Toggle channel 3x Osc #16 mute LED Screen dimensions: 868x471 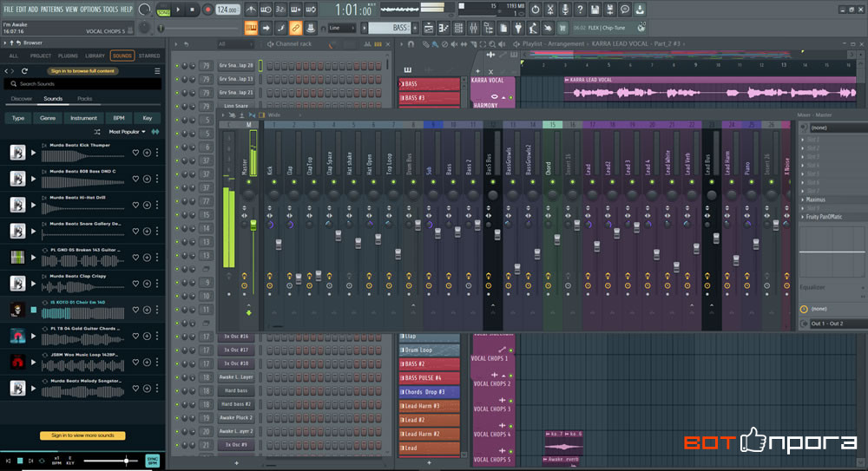[x=177, y=337]
